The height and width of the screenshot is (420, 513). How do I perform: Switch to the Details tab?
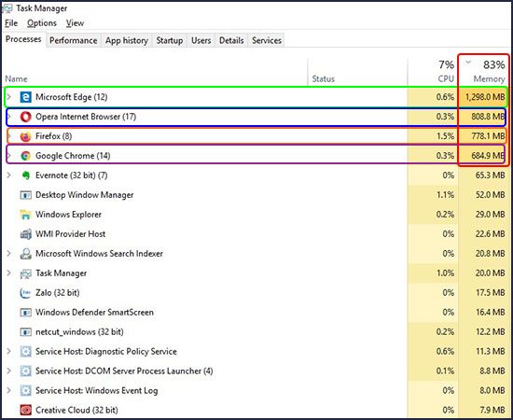coord(231,40)
